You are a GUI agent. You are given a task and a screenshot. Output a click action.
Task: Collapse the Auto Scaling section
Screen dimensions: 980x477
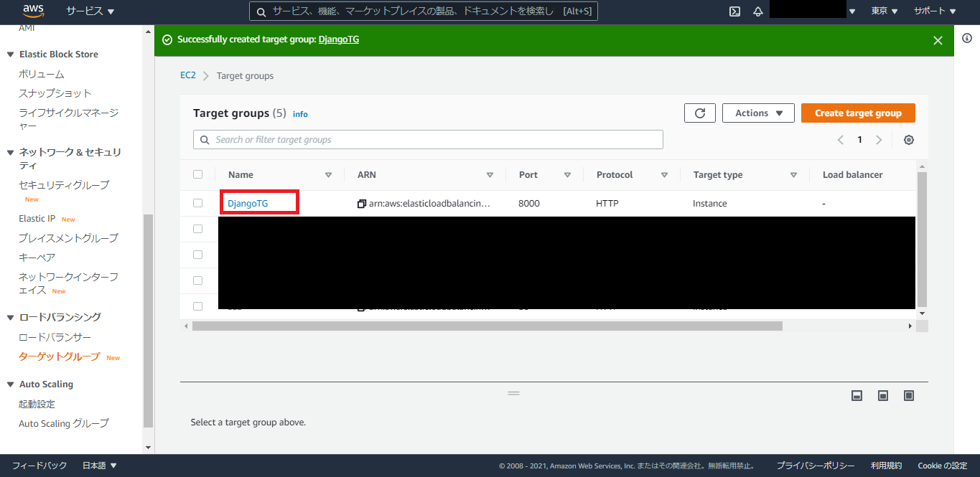tap(10, 385)
